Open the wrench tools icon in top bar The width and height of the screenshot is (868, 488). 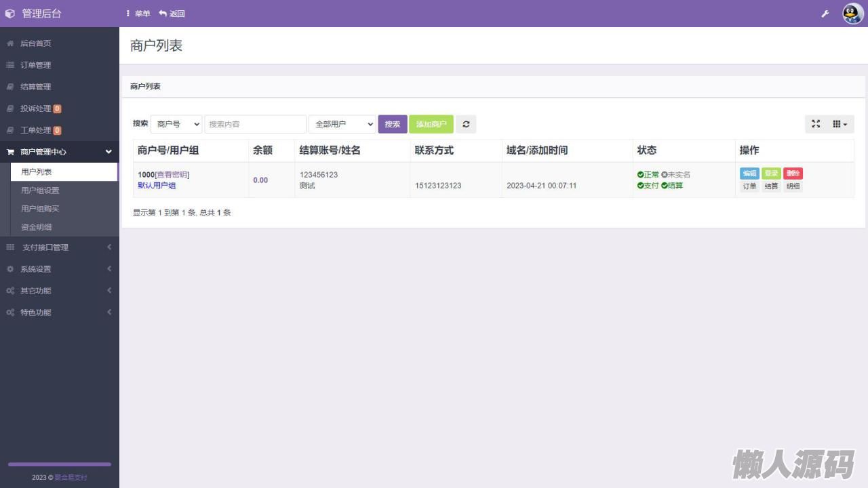pos(825,14)
